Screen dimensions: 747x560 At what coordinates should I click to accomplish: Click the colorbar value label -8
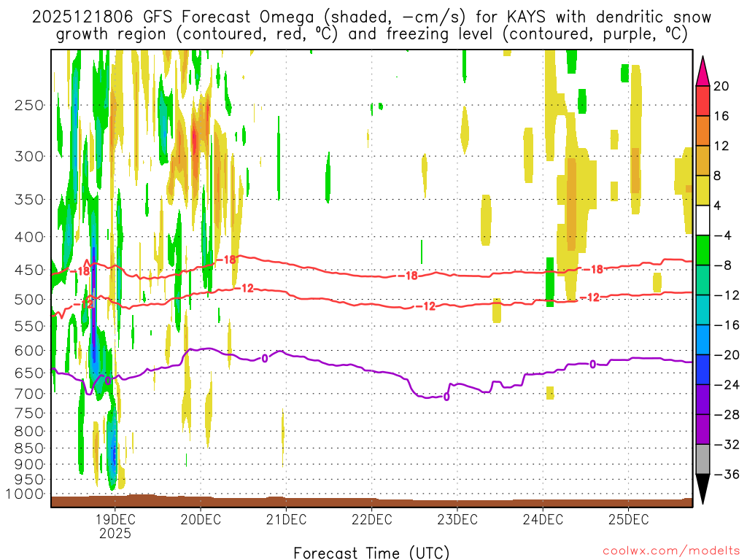pos(722,265)
